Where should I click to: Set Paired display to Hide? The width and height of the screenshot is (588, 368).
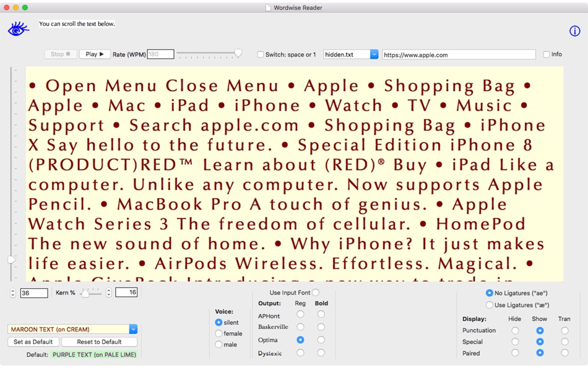(x=515, y=353)
